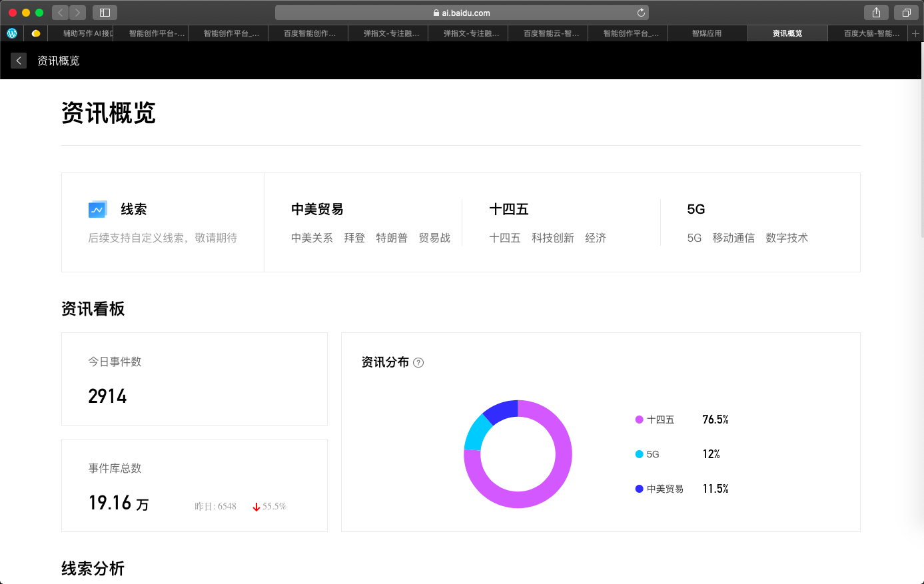This screenshot has height=584, width=924.
Task: Switch to the 辅助写作 AI接口 tab
Action: click(x=87, y=33)
